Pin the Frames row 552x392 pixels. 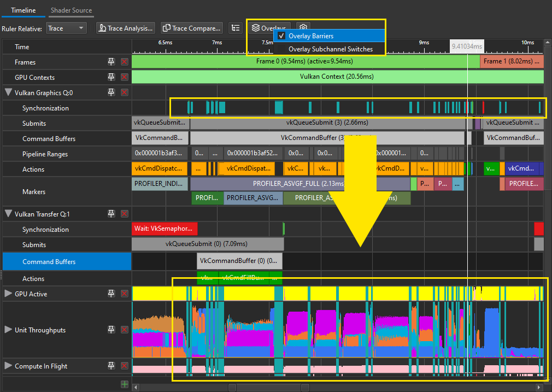111,62
